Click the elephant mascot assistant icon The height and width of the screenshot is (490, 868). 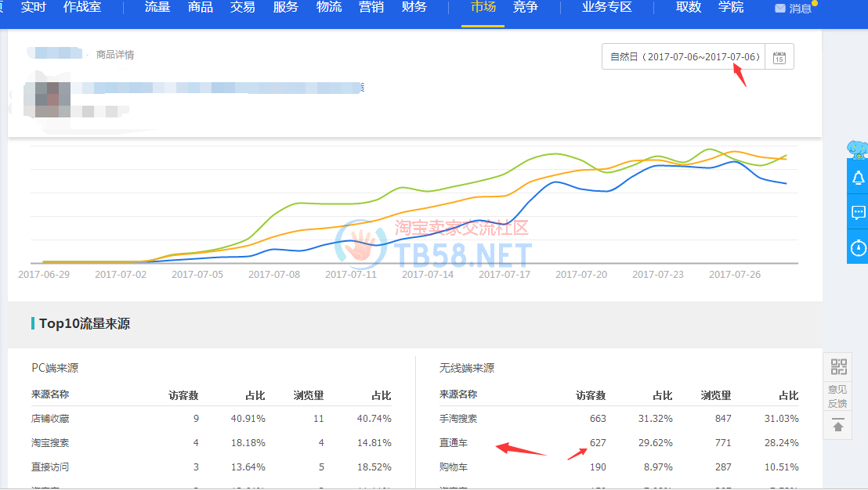pyautogui.click(x=858, y=148)
